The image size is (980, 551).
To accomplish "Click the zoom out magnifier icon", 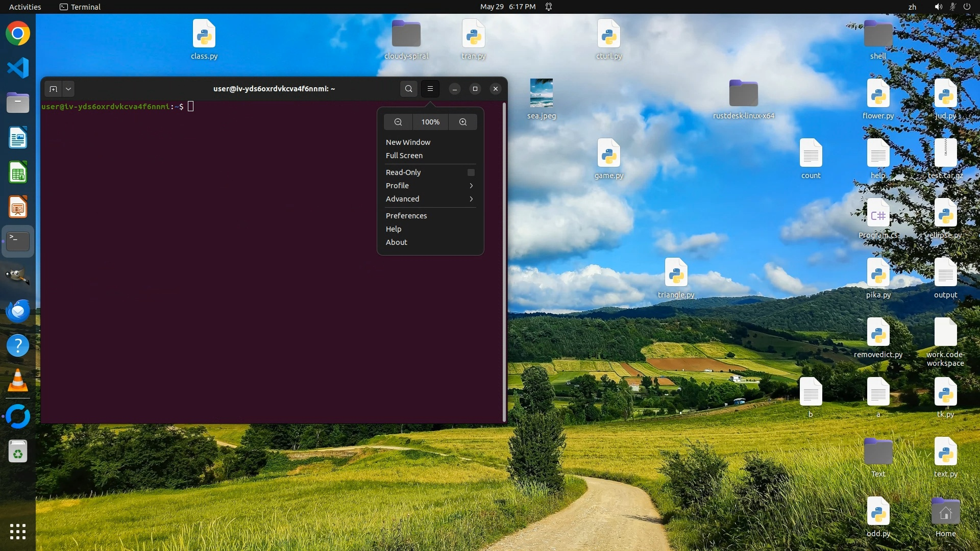I will point(398,122).
